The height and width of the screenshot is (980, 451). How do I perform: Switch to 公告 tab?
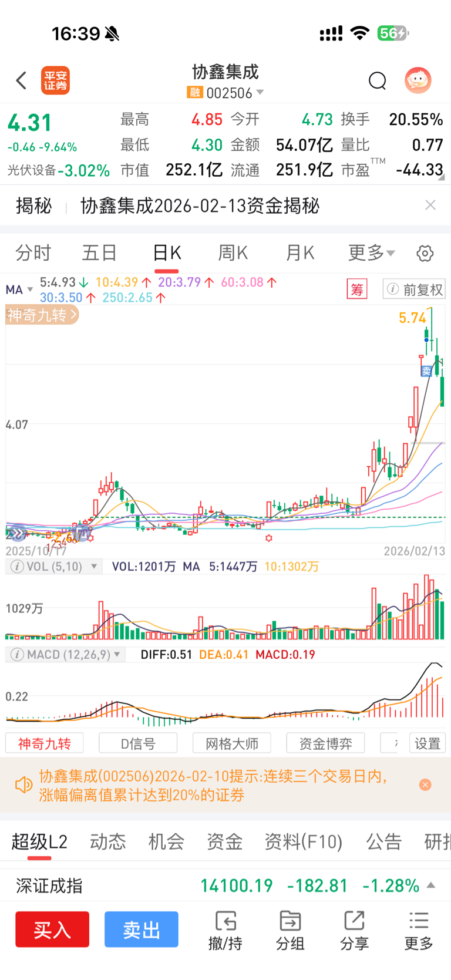click(384, 841)
